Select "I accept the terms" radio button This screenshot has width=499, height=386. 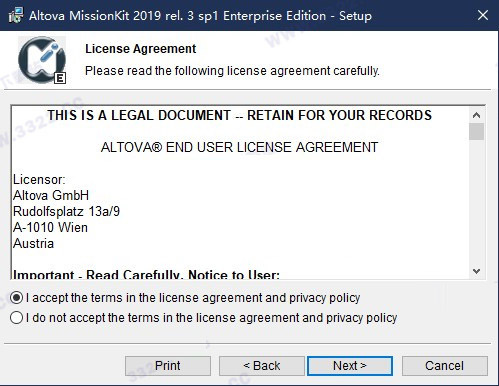pyautogui.click(x=16, y=297)
